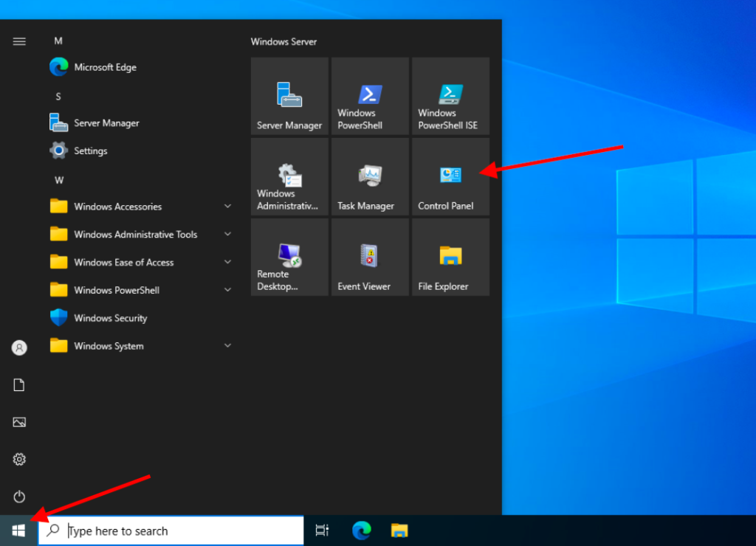This screenshot has width=756, height=546.
Task: Open File Explorer from the taskbar
Action: click(399, 531)
